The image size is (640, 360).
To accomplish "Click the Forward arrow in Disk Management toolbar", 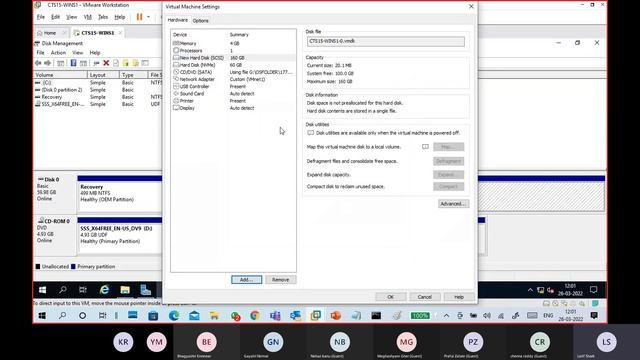I will click(48, 63).
